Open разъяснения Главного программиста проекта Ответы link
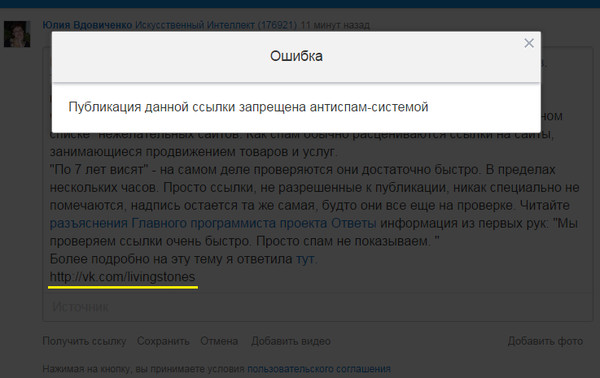 point(213,223)
